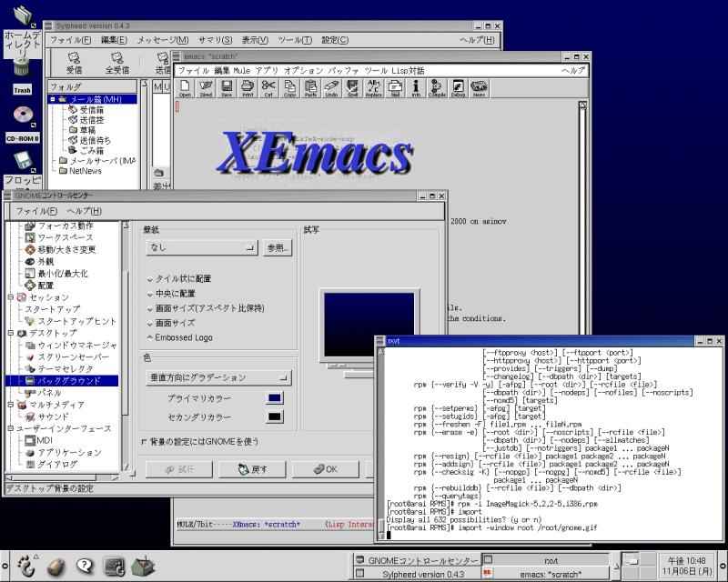
Task: Click the セカンダリカラー color swatch
Action: [275, 416]
